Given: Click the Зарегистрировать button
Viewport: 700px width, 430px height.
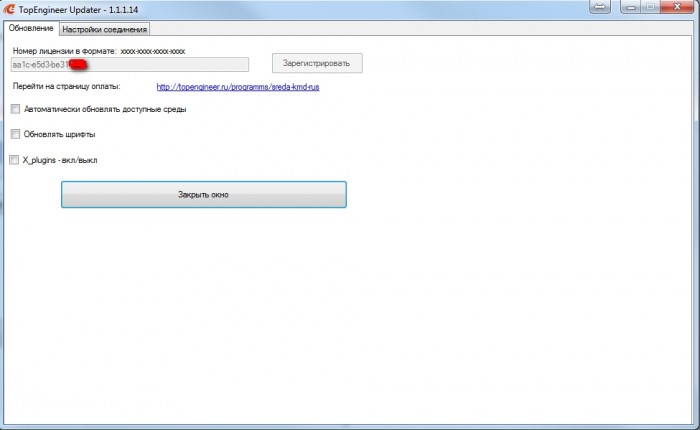Looking at the screenshot, I should pyautogui.click(x=317, y=63).
